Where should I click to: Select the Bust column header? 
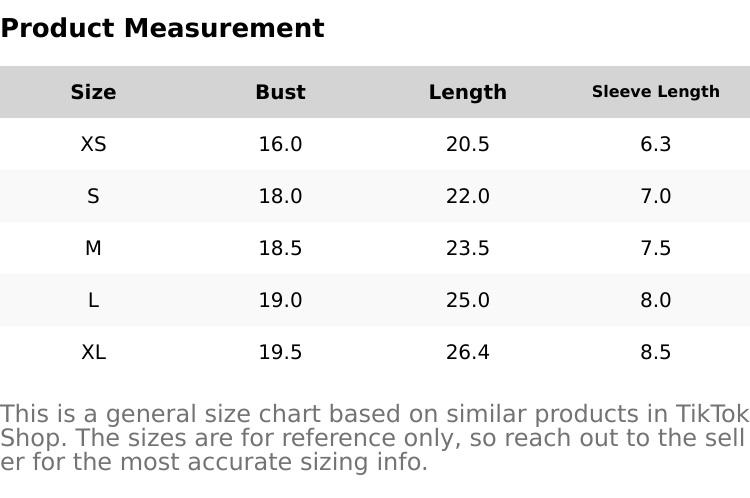click(x=280, y=92)
